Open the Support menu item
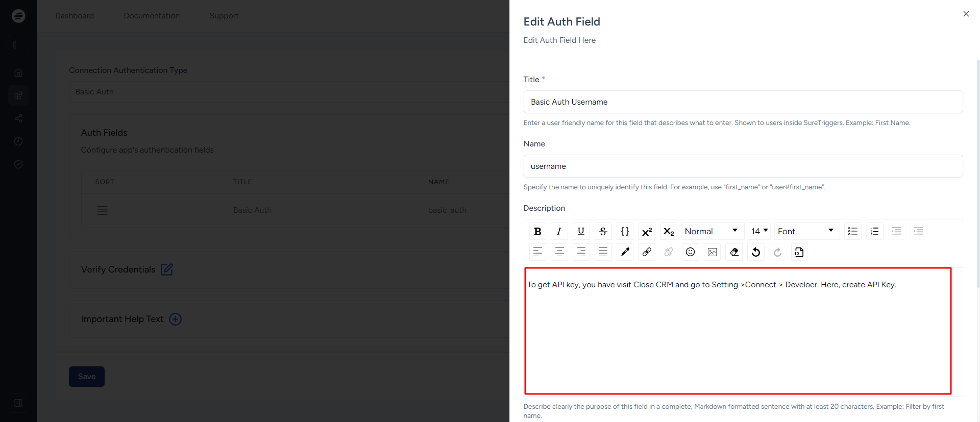Screen dimensions: 980x422 tap(224, 16)
